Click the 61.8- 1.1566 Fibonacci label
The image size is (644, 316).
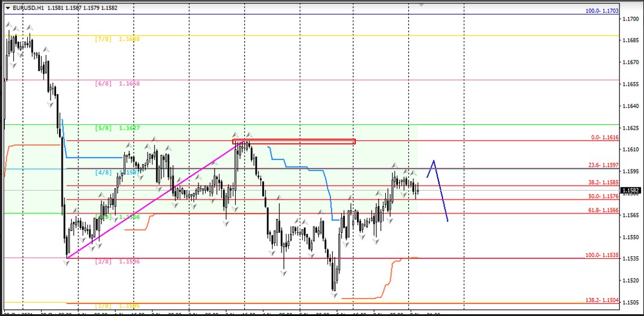[x=603, y=209]
